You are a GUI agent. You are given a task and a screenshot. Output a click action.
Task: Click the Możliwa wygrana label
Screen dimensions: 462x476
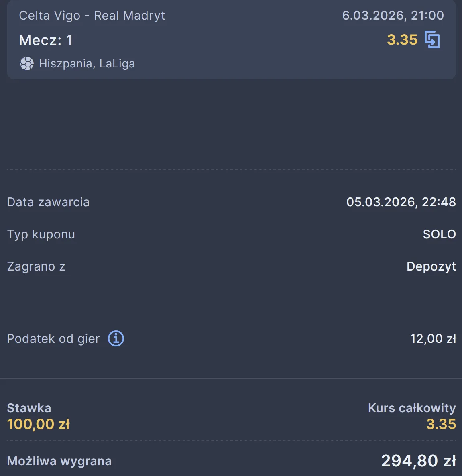tap(59, 461)
